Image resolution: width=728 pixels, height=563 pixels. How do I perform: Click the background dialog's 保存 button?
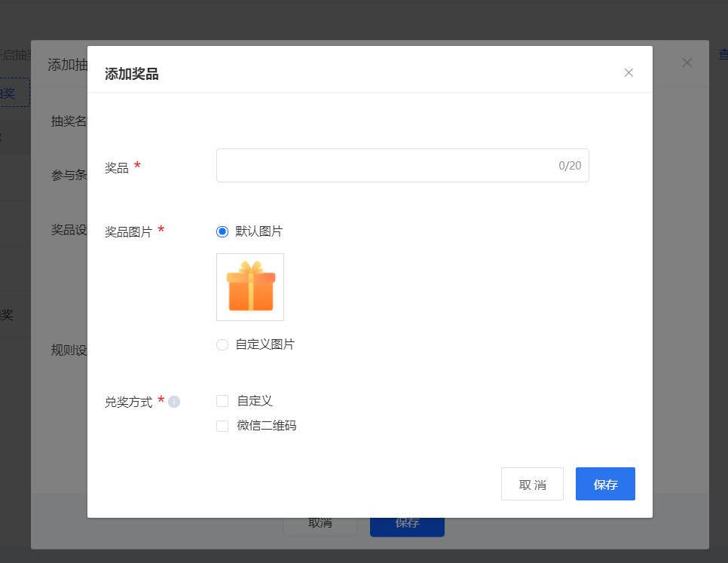(407, 527)
